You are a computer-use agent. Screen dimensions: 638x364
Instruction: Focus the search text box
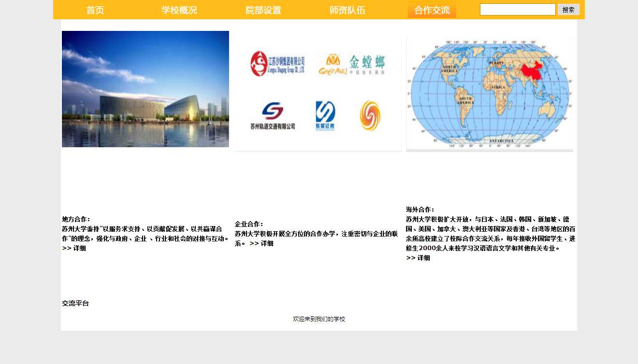517,10
